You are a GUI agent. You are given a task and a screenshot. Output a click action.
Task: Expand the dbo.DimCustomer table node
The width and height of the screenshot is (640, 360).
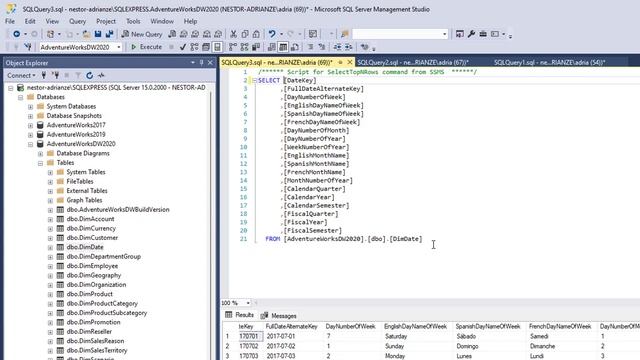pos(50,238)
